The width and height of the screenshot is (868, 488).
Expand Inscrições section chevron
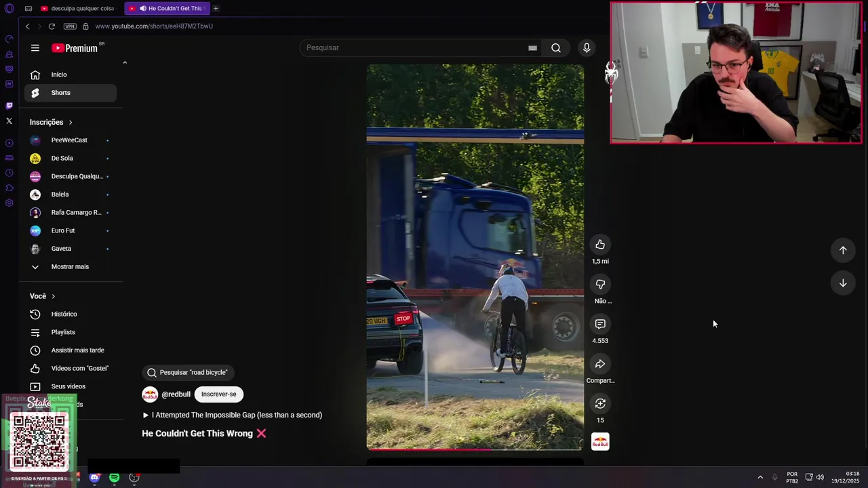(x=71, y=122)
